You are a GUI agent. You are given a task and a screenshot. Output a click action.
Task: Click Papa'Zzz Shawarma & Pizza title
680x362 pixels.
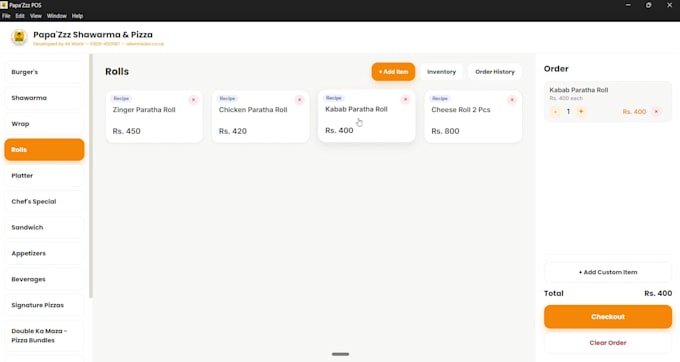[93, 35]
